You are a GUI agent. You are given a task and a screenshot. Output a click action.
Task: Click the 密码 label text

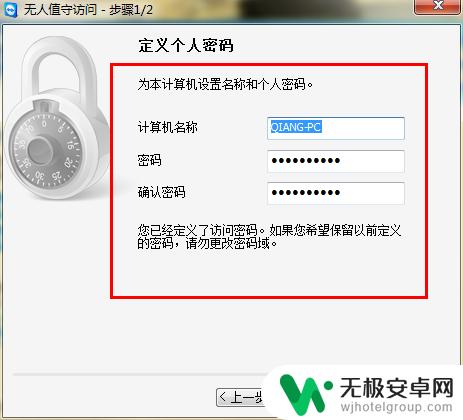tap(149, 160)
